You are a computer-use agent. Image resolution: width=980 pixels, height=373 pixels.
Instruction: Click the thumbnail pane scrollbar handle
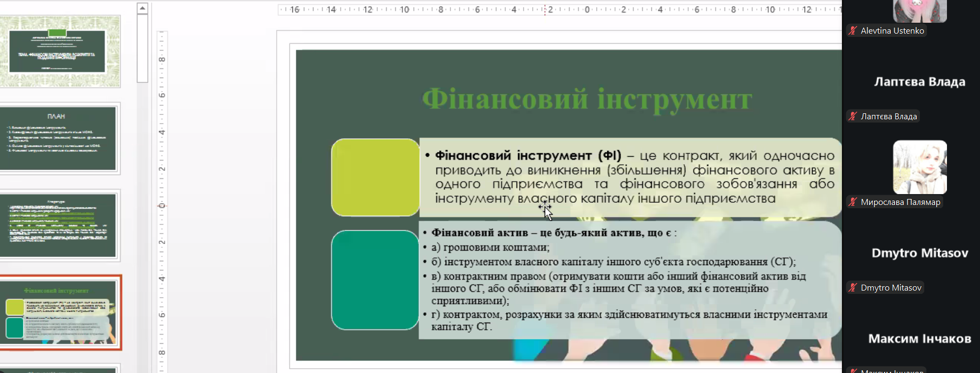point(142,48)
